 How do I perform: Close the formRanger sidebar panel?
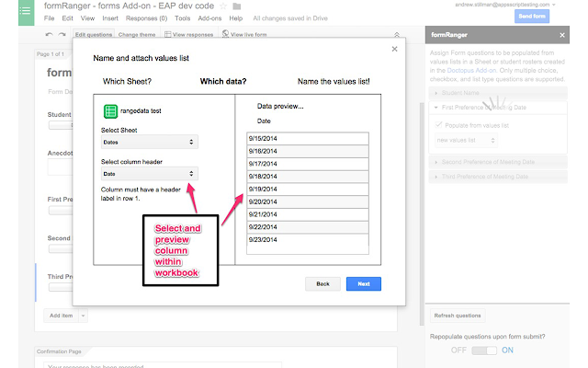[560, 36]
